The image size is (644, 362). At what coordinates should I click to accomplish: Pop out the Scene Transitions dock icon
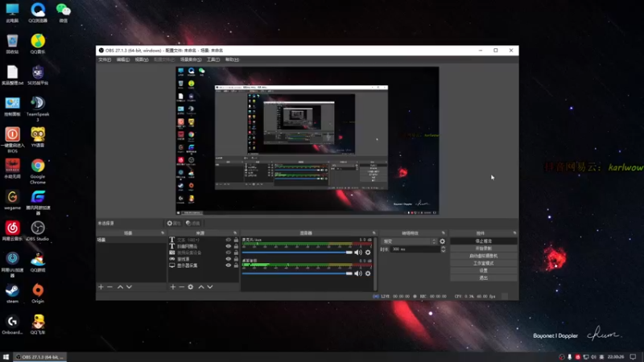[444, 233]
